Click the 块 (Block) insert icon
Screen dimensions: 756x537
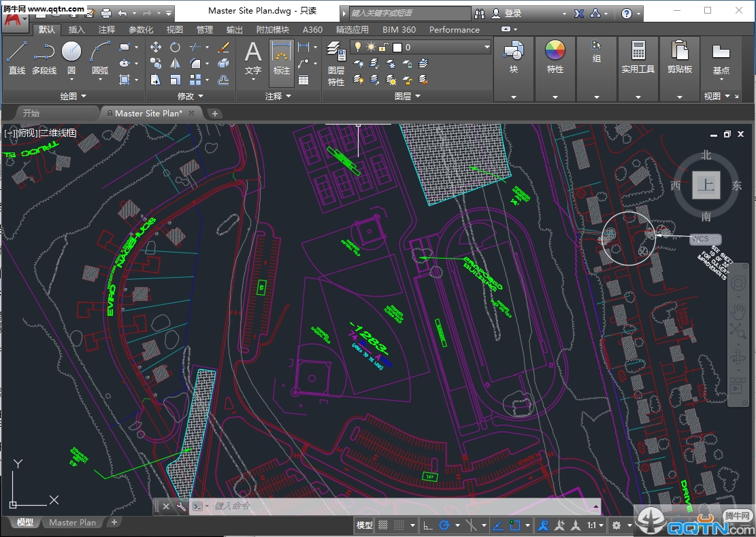pyautogui.click(x=513, y=52)
